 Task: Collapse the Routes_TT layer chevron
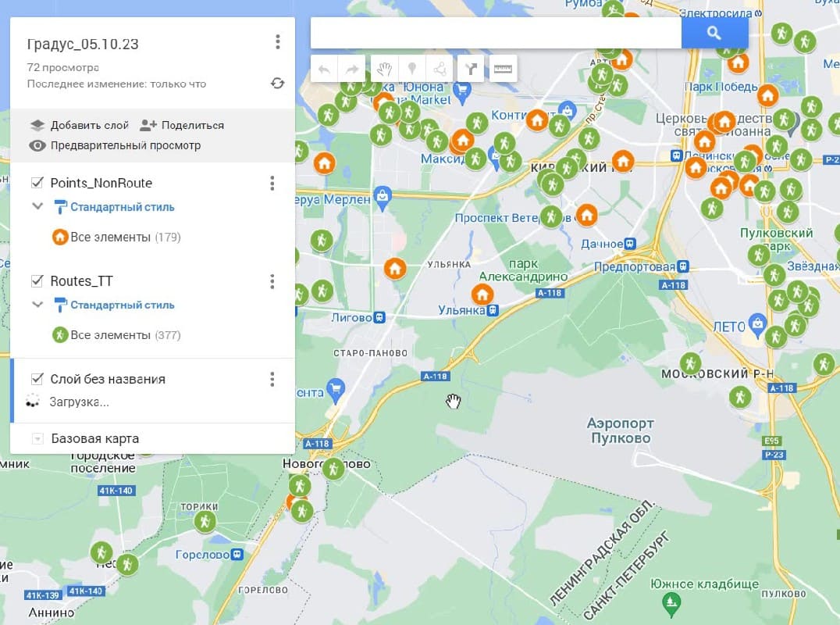click(37, 305)
